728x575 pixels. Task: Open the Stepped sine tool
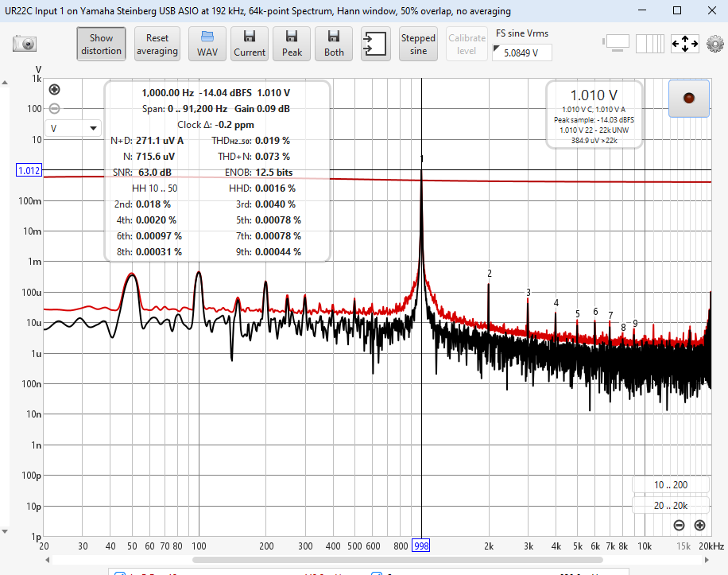[418, 44]
